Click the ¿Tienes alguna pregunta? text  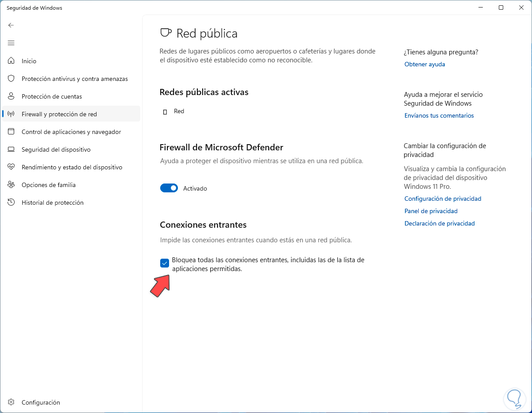[x=441, y=52]
